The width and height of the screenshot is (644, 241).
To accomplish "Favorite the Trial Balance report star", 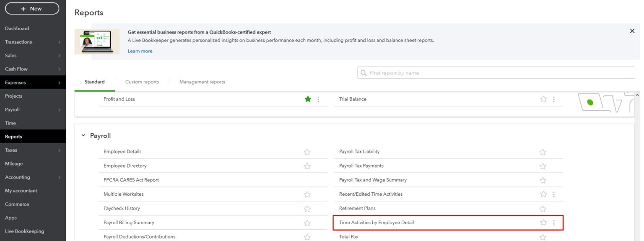I will coord(543,99).
